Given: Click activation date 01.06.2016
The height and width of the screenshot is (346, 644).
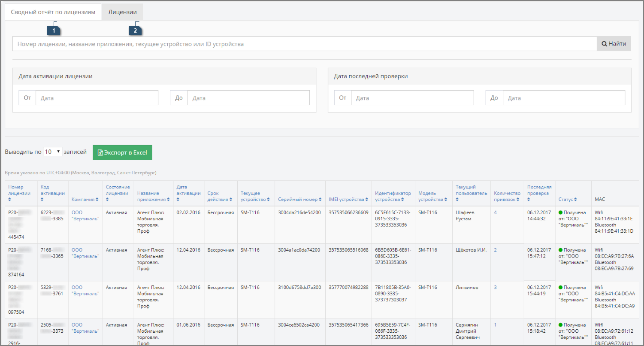Looking at the screenshot, I should click(188, 325).
